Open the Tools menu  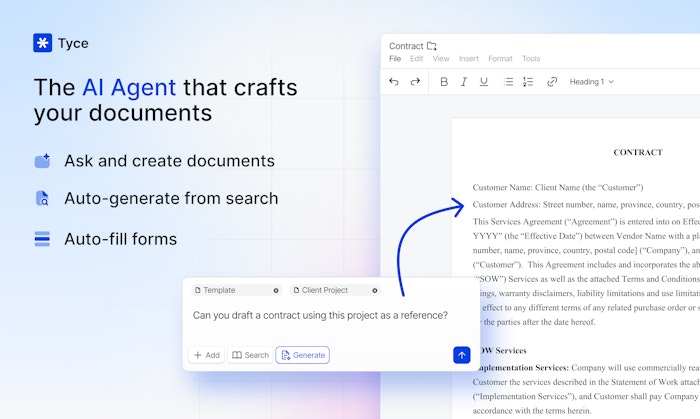coord(531,58)
